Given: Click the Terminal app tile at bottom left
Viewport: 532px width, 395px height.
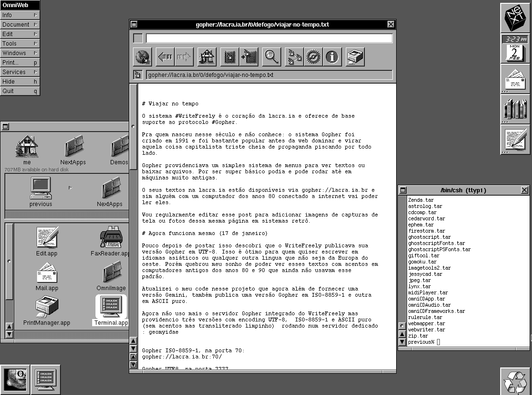Looking at the screenshot, I should tap(46, 379).
